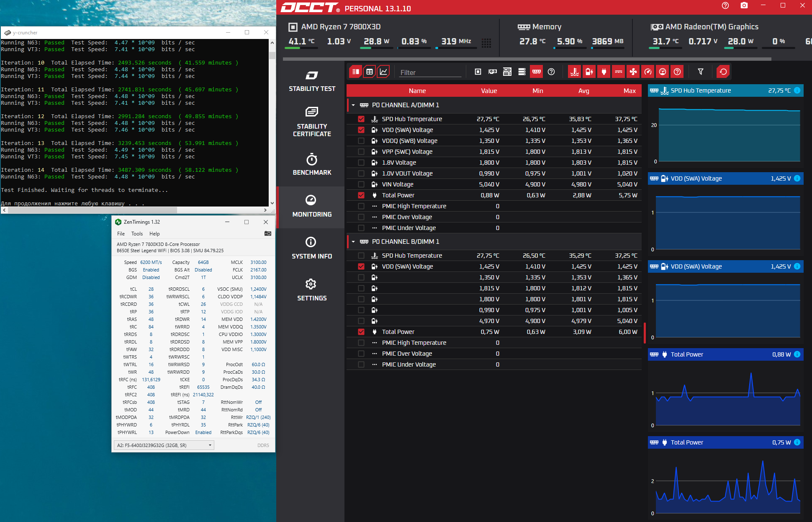
Task: Select the Monitoring section in sidebar
Action: click(312, 207)
